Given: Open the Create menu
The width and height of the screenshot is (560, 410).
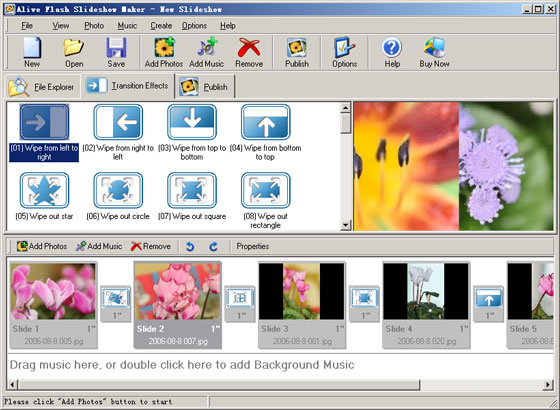Looking at the screenshot, I should [161, 26].
